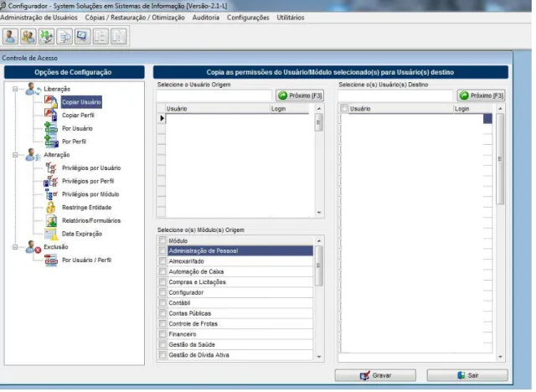Click the monitor screen toolbar icon
The width and height of the screenshot is (536, 392).
(83, 36)
